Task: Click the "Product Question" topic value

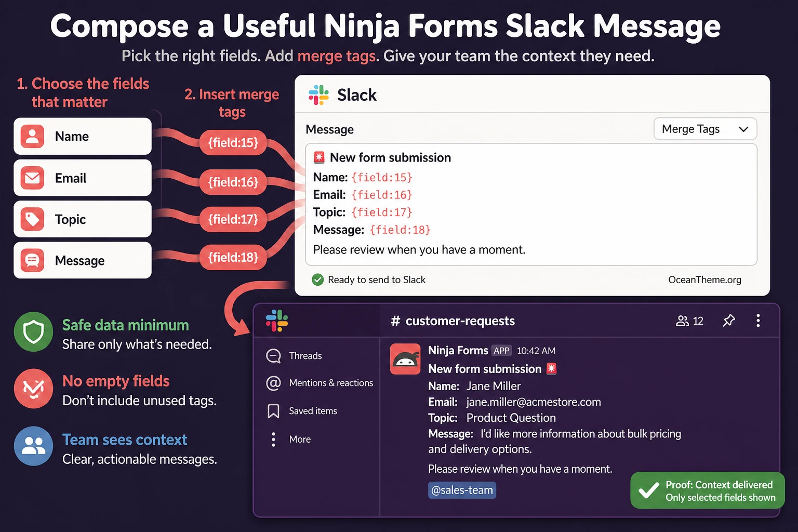Action: pos(511,418)
